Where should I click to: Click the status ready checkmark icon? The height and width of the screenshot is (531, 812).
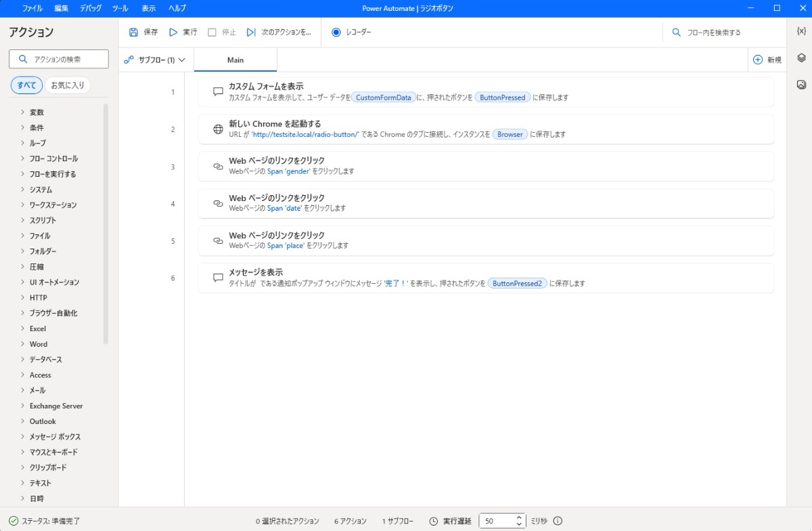14,521
